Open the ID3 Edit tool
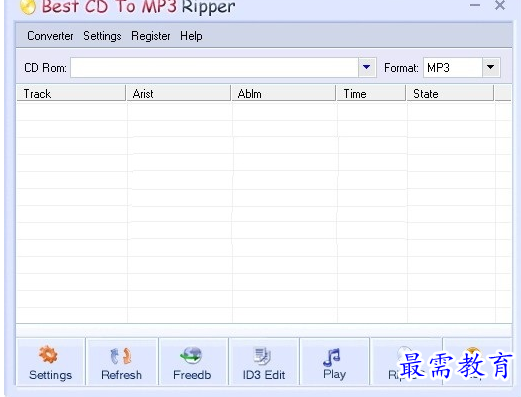 point(264,362)
